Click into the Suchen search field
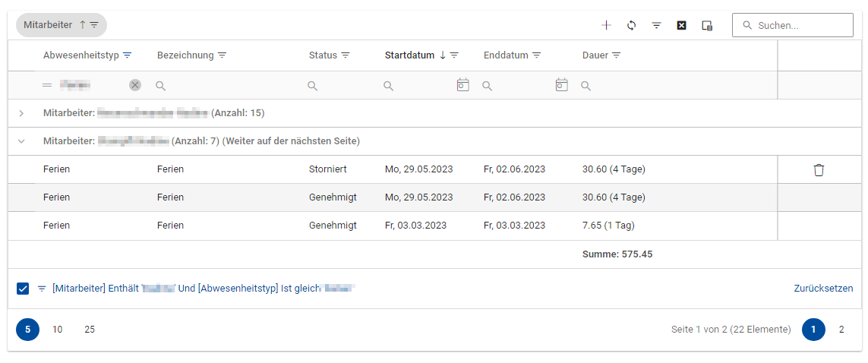 799,25
